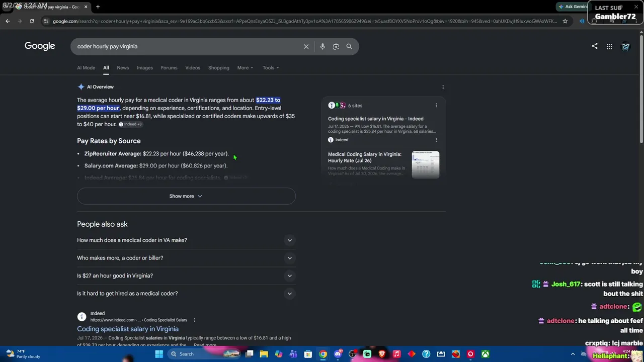Open the Windows Start menu
The height and width of the screenshot is (362, 644).
(x=159, y=354)
